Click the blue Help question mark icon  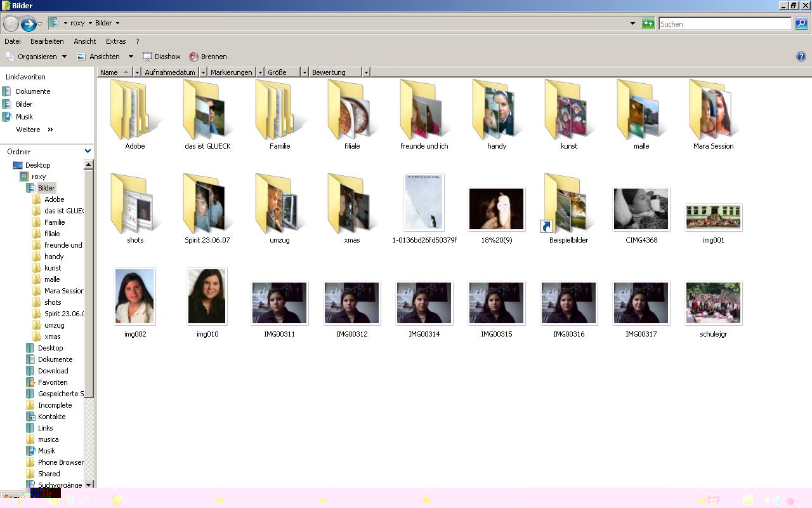click(x=801, y=57)
